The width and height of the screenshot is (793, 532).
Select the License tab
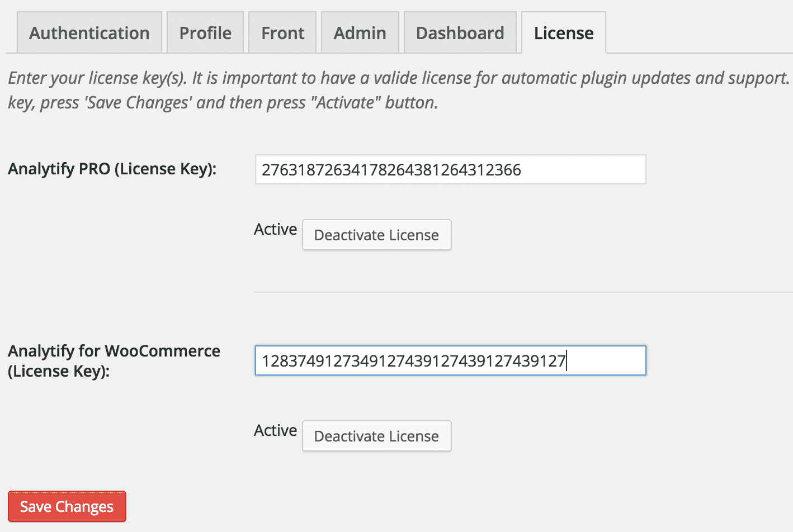click(x=564, y=33)
